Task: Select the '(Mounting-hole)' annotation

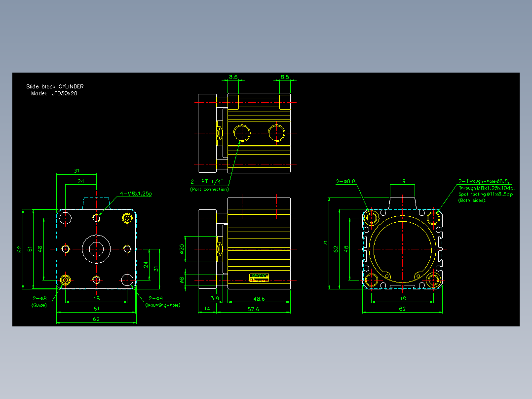Action: [163, 305]
